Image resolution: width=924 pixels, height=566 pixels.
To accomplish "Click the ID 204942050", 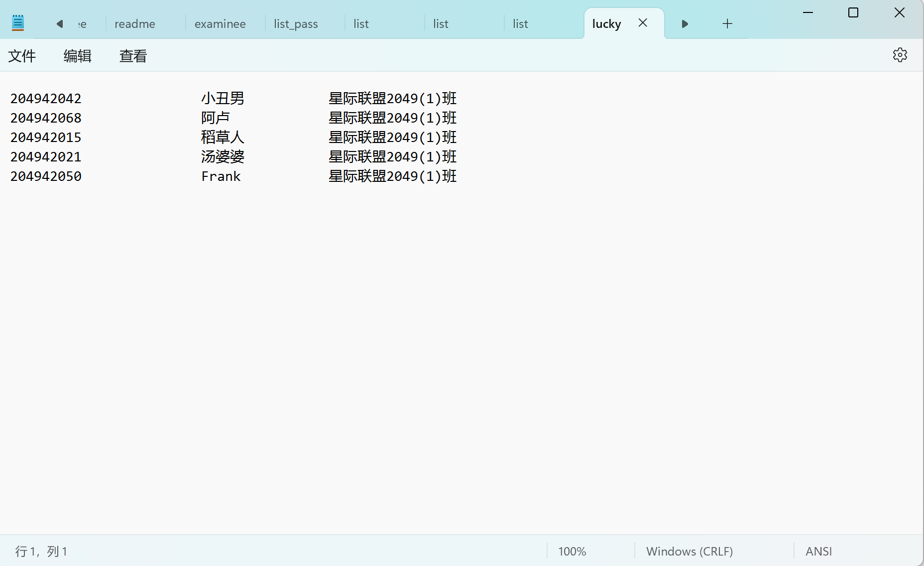I will (46, 176).
